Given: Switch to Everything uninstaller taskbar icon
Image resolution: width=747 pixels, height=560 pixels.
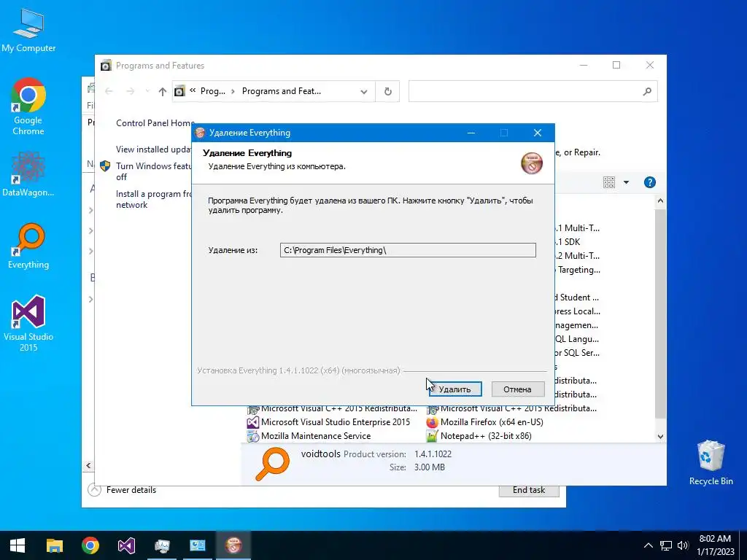Looking at the screenshot, I should tap(233, 545).
